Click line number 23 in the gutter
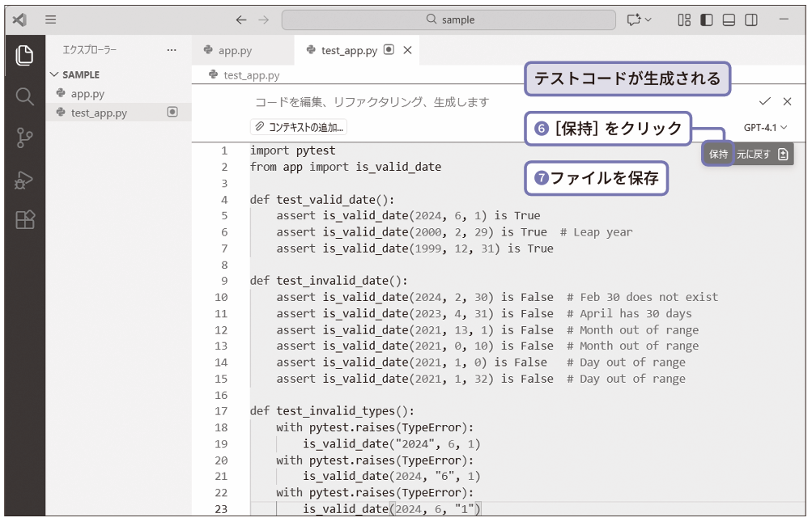The height and width of the screenshot is (522, 812). (221, 509)
